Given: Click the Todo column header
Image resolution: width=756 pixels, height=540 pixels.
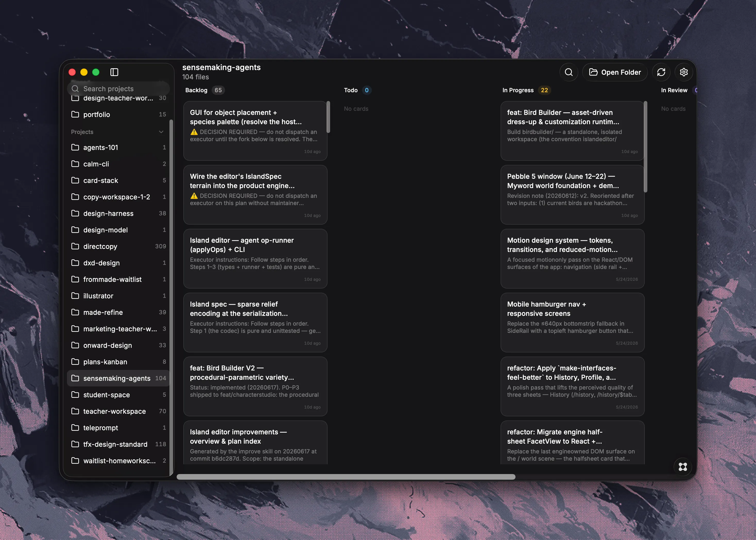Looking at the screenshot, I should 351,90.
